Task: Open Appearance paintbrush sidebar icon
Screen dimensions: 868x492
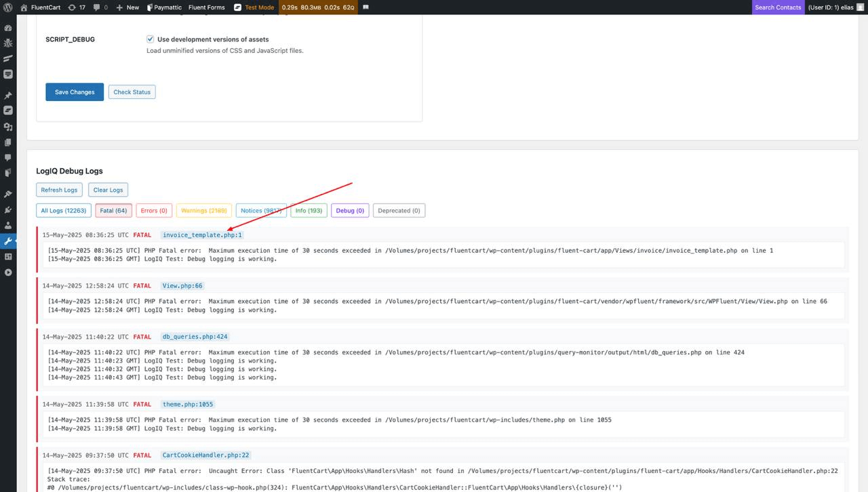Action: point(8,194)
